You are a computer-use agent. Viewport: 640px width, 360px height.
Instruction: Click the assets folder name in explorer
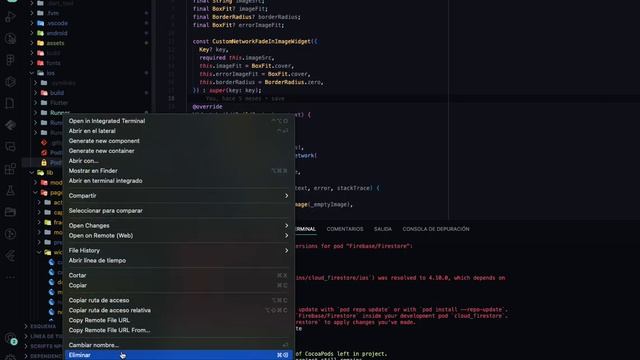coord(56,43)
